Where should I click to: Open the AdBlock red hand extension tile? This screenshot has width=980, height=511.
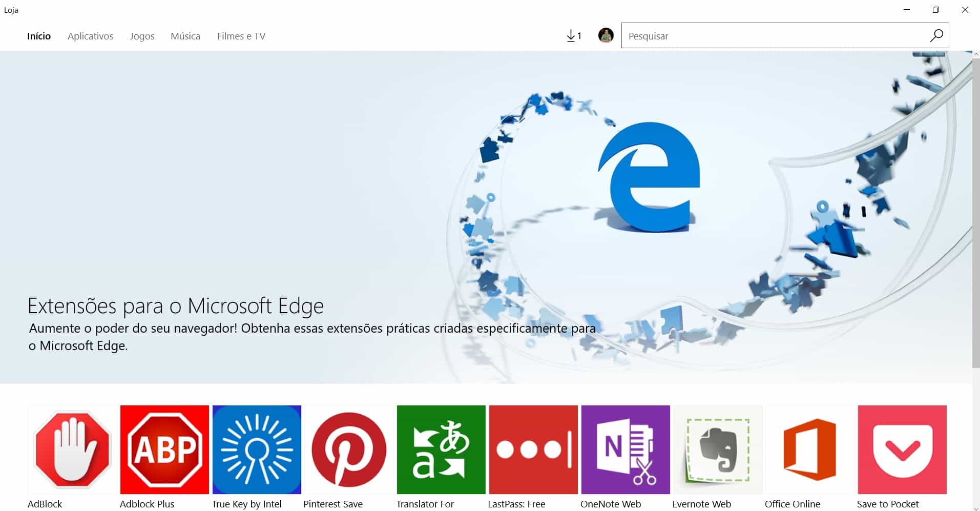(x=72, y=449)
